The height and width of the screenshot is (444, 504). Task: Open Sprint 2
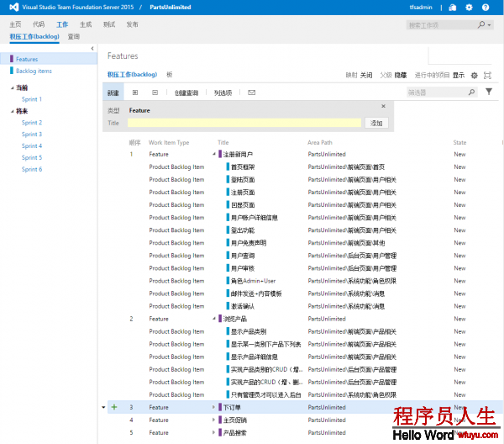pos(32,123)
